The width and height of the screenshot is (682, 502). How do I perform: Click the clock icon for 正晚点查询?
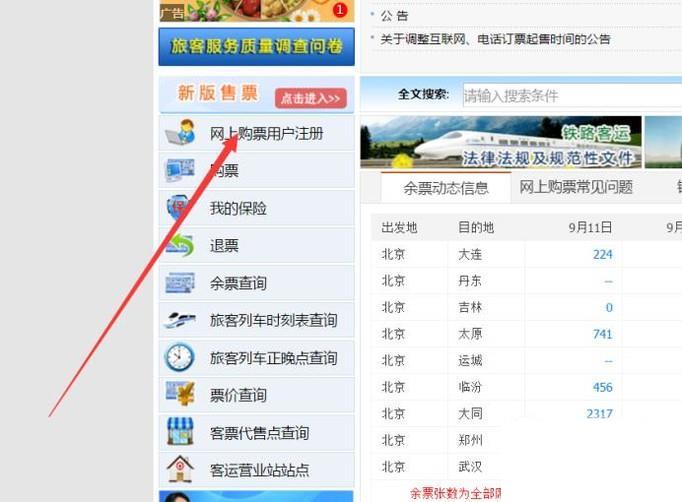coord(179,357)
